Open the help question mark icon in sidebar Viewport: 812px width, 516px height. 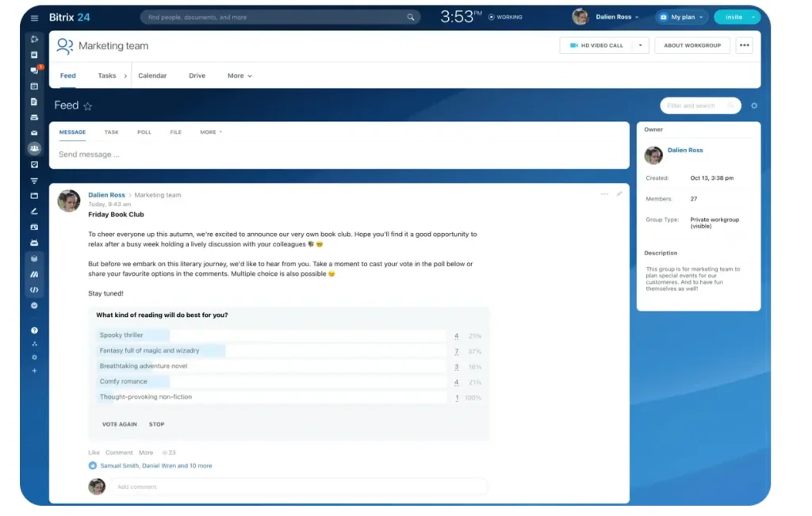[34, 330]
